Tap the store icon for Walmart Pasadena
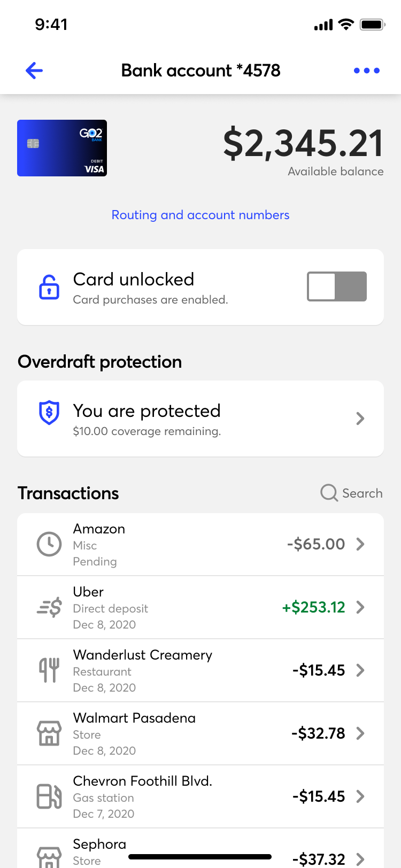Viewport: 401px width, 868px height. tap(49, 733)
